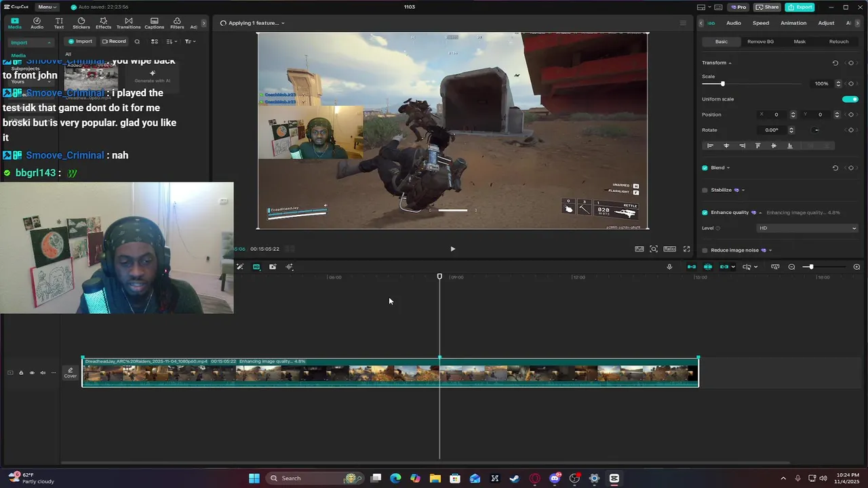Open the enhancement Level HD dropdown
This screenshot has width=868, height=488.
tap(808, 228)
